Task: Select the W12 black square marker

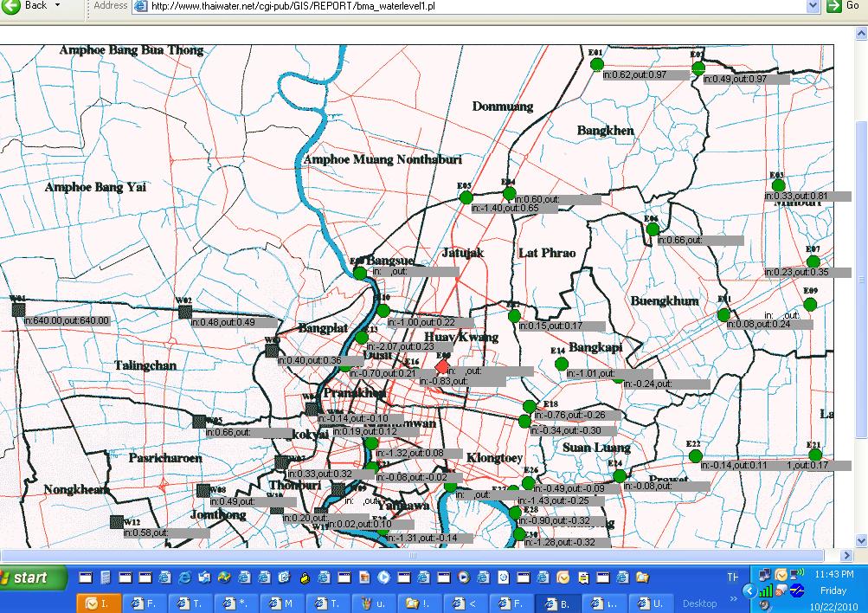Action: 116,522
